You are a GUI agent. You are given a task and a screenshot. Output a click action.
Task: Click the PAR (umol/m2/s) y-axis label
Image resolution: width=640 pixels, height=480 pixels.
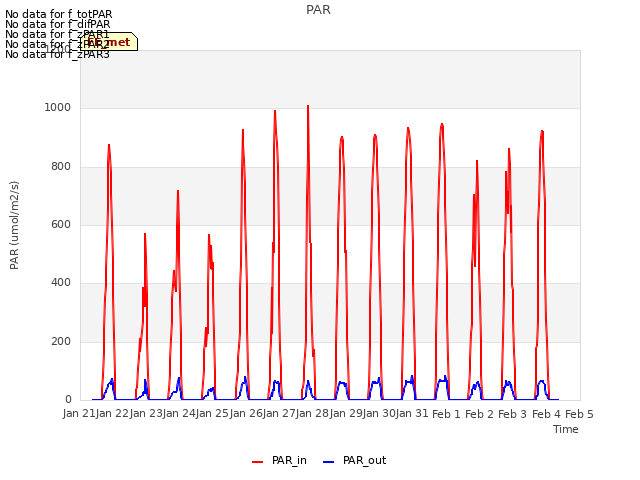tap(14, 225)
